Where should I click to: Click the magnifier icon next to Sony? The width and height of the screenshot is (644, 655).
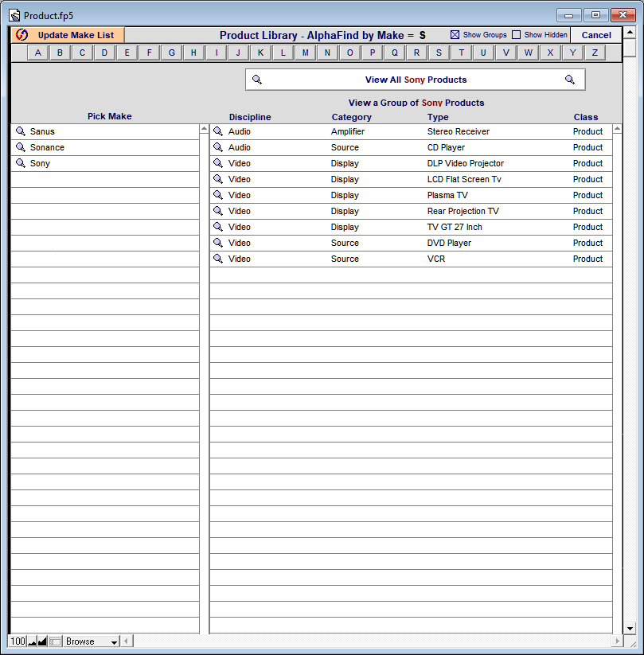(21, 163)
